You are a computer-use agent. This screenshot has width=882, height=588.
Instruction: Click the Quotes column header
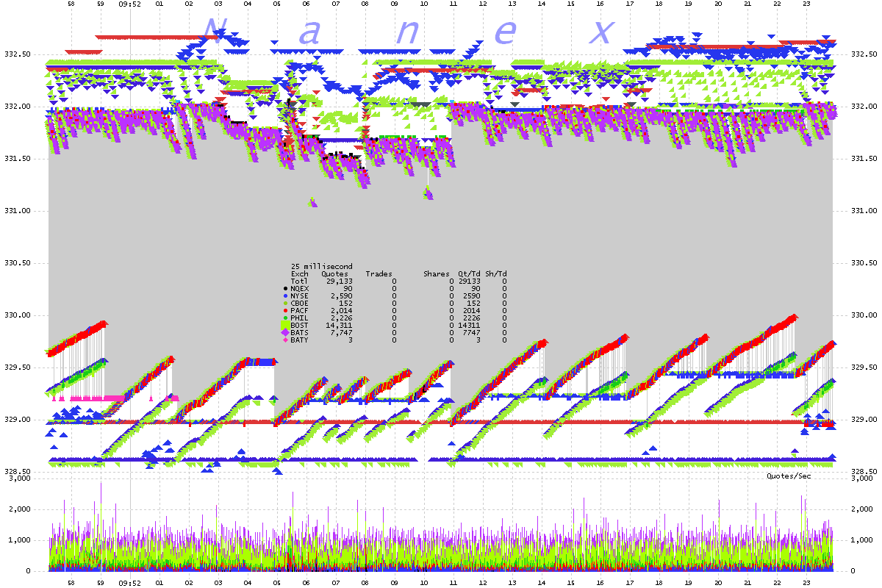335,273
